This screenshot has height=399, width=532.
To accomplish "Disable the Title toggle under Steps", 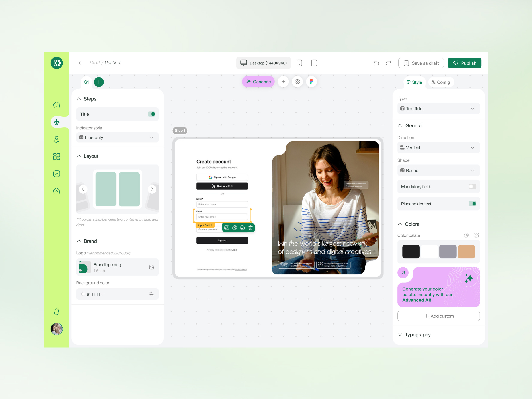I will [x=152, y=114].
